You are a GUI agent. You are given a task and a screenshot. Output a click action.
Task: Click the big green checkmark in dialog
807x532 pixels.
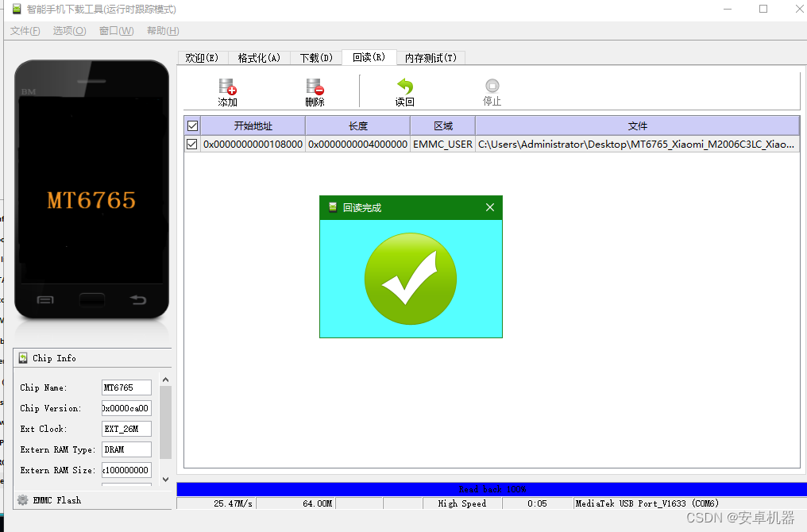click(x=410, y=279)
